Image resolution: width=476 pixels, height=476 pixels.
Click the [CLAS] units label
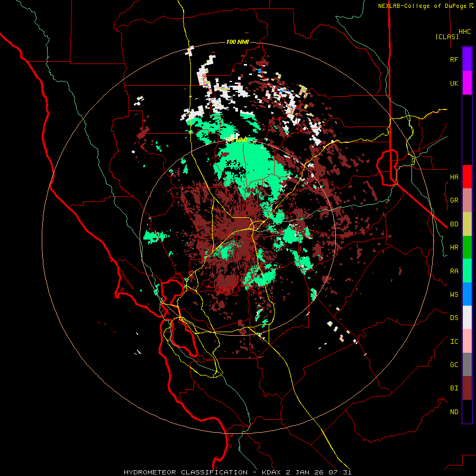(447, 36)
